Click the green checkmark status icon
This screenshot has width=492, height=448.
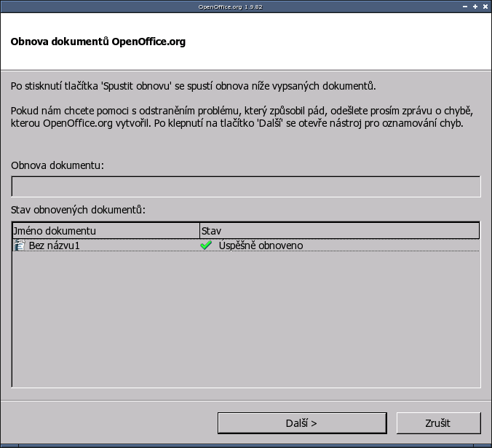click(206, 245)
